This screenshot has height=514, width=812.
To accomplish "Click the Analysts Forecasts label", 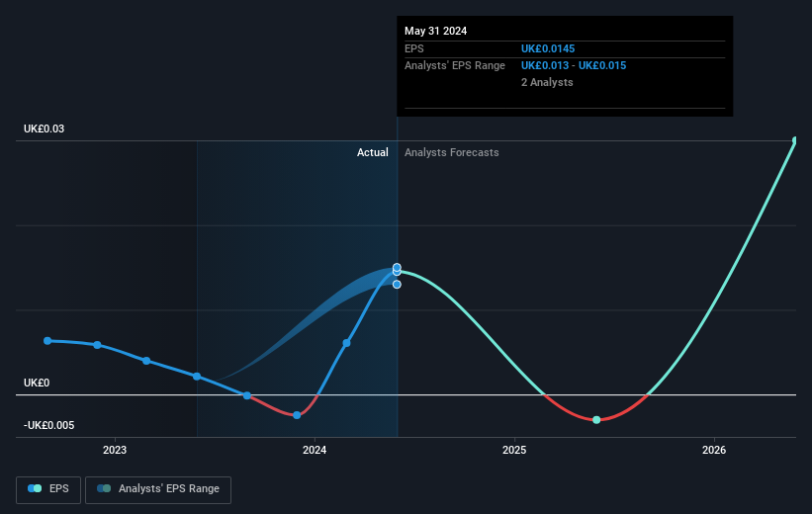I will (x=452, y=152).
